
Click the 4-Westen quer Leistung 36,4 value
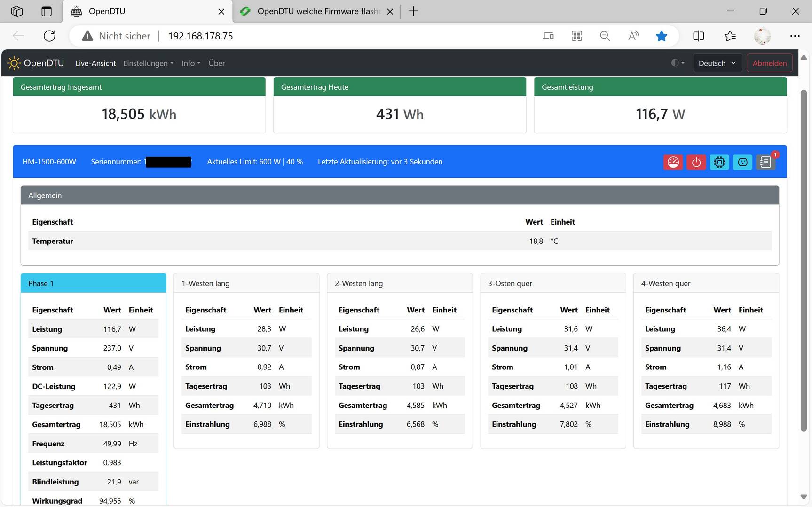[724, 329]
